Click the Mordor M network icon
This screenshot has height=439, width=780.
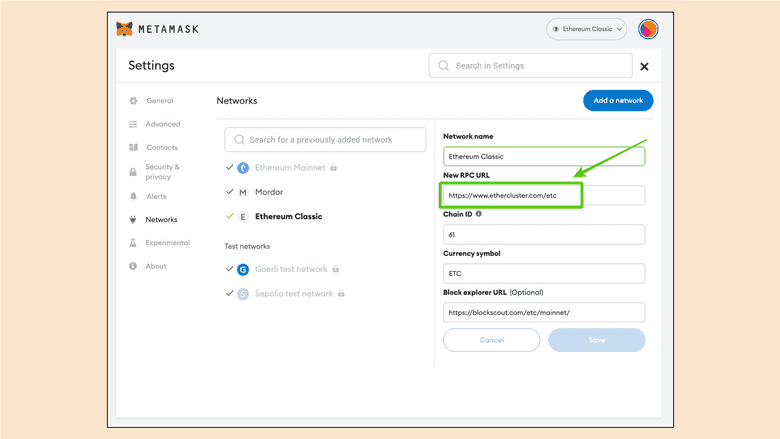(243, 192)
